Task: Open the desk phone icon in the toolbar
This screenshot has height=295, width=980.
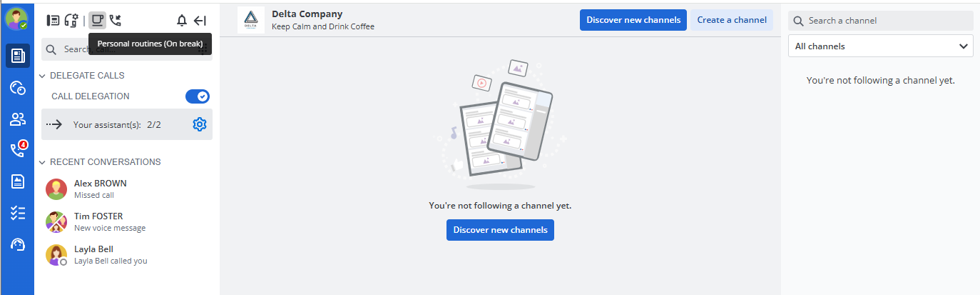Action: (x=53, y=21)
